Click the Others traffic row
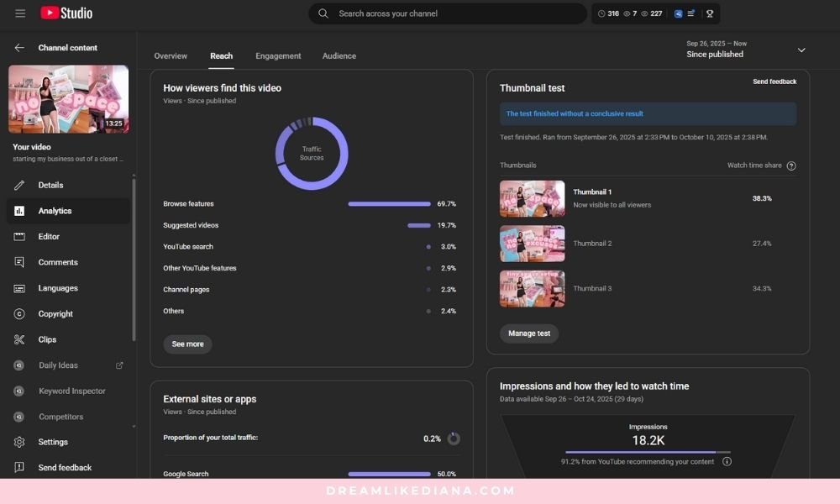Screen dimensions: 840x504 [310, 311]
